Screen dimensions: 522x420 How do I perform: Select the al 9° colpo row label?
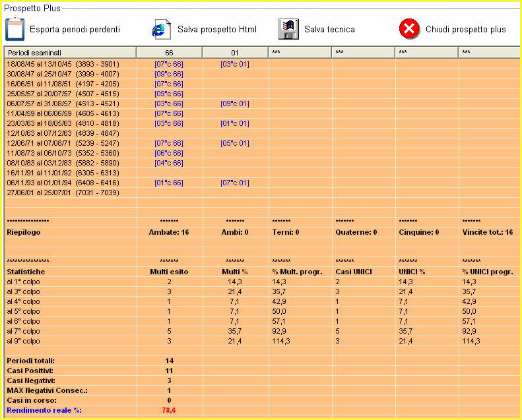coord(23,341)
